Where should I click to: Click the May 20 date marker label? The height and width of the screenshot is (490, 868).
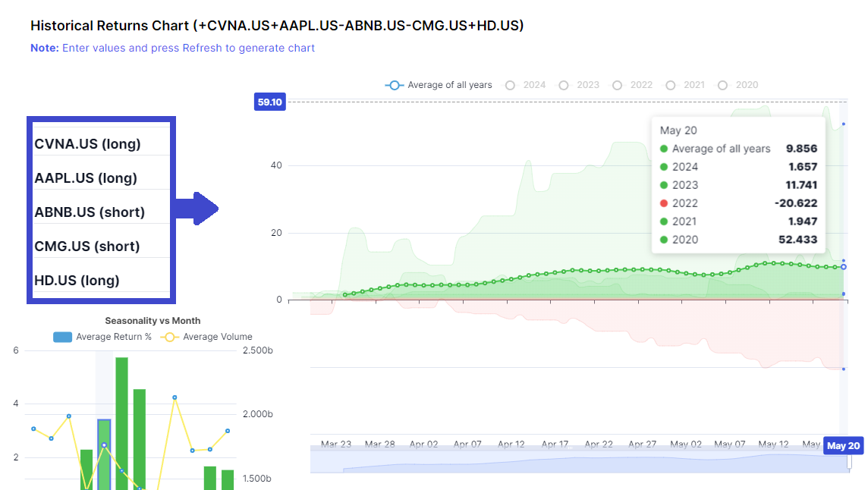click(843, 446)
